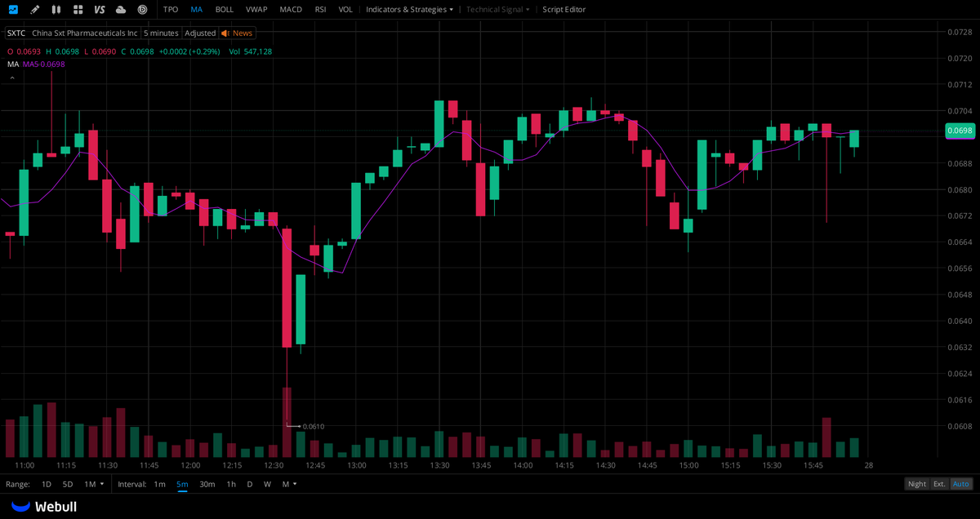Click the low price L 0.0690 value
Screen dimensions: 980x519
click(x=100, y=51)
